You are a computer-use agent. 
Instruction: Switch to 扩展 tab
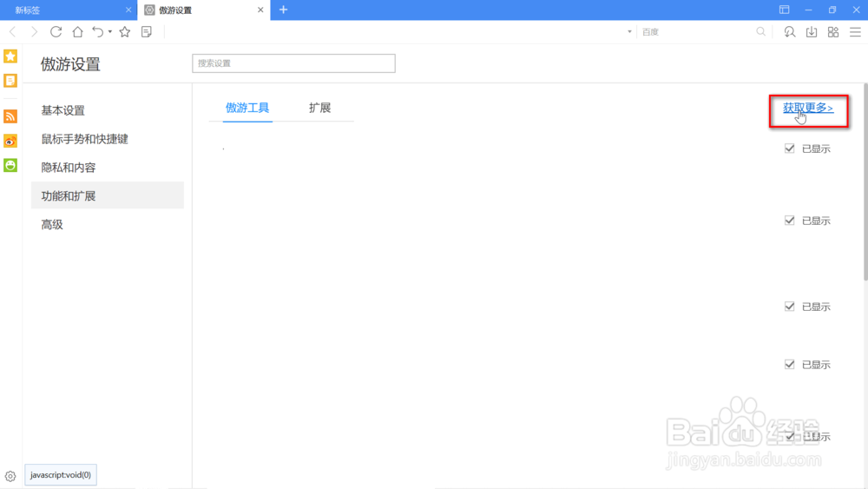pyautogui.click(x=320, y=108)
